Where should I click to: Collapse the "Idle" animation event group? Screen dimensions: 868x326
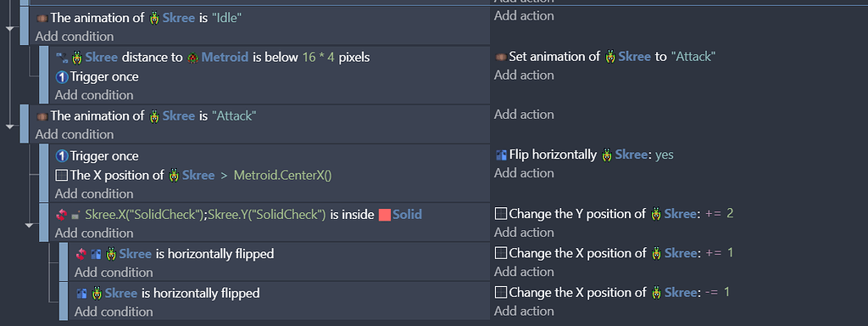(x=10, y=29)
